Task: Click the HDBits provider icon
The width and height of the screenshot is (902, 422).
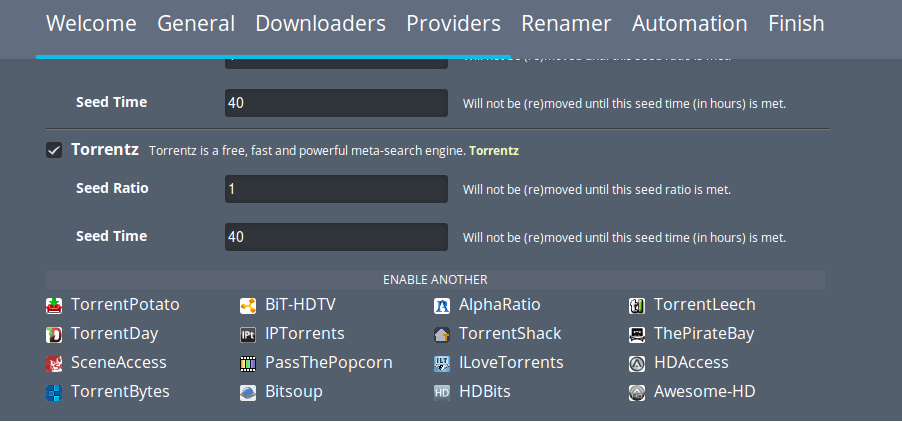Action: (442, 393)
